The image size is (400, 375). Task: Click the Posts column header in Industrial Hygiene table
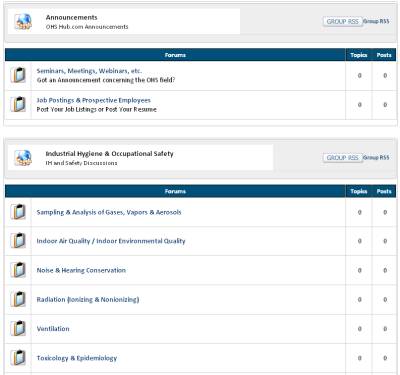[x=384, y=191]
